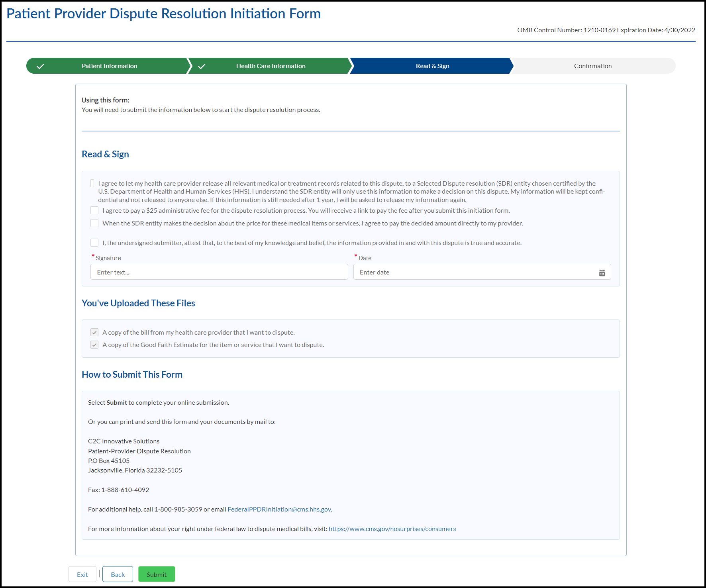Click the Date input field
Viewport: 706px width, 588px height.
[474, 272]
